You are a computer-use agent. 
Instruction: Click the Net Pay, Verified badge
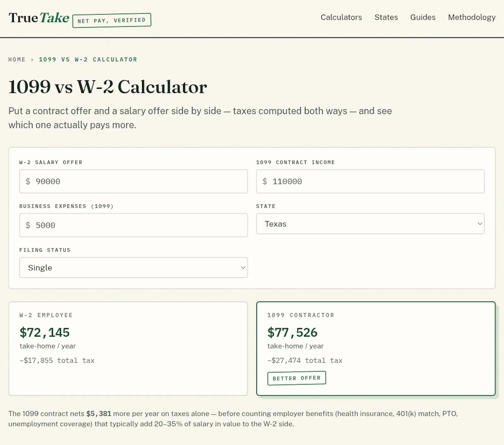click(x=112, y=20)
